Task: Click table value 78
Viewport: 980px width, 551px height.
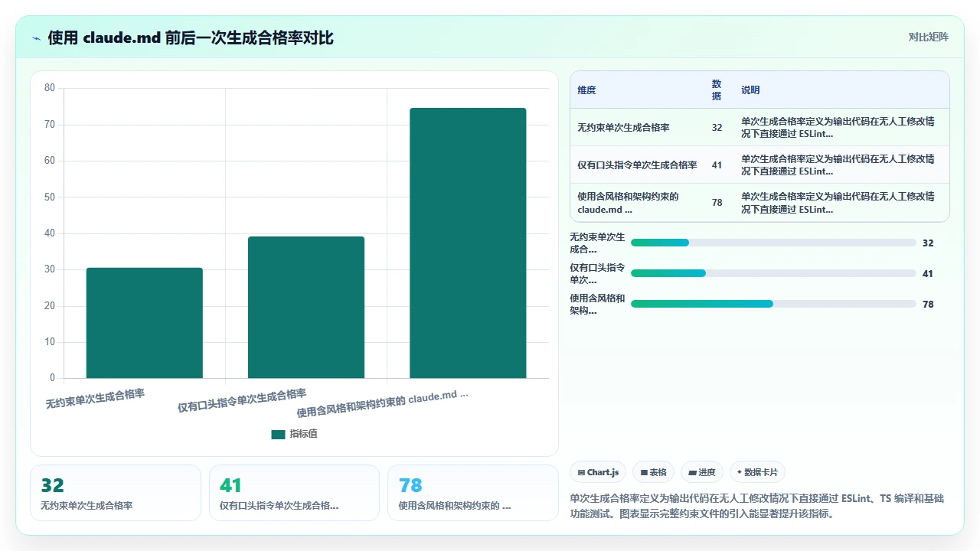Action: coord(717,203)
